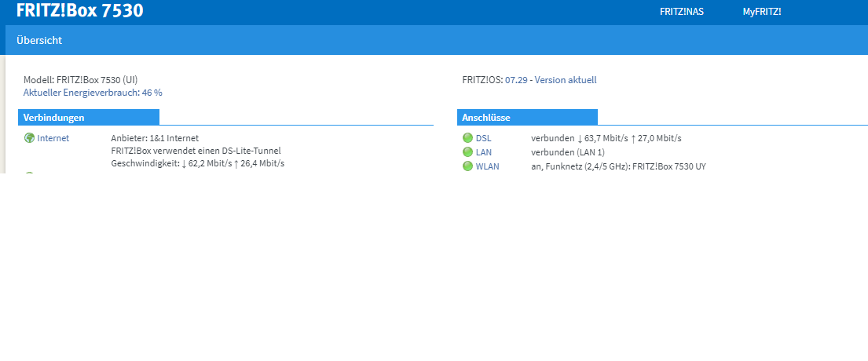
Task: Click the Verbindungen section header
Action: coord(89,117)
